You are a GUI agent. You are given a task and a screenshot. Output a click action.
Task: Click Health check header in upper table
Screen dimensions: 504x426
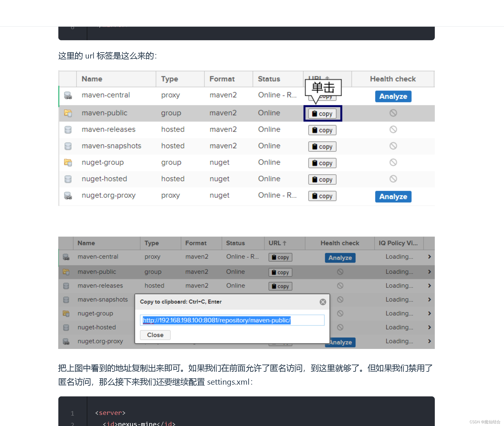coord(393,79)
